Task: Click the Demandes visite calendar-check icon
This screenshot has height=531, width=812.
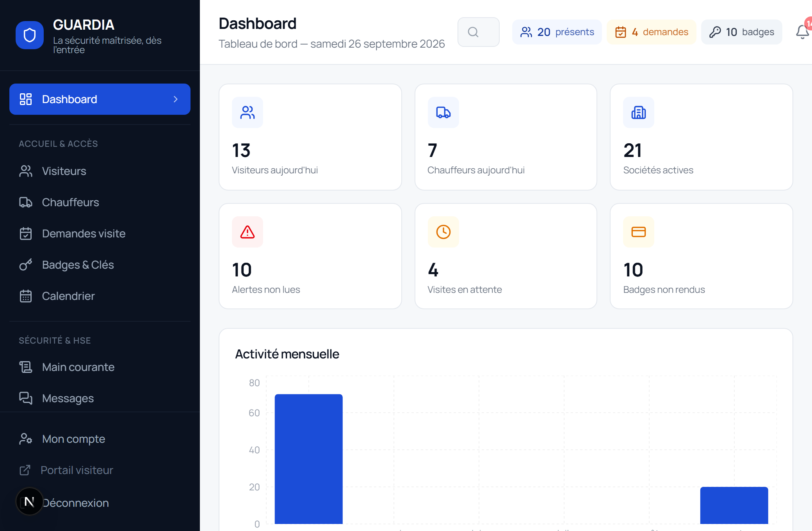Action: pyautogui.click(x=26, y=233)
